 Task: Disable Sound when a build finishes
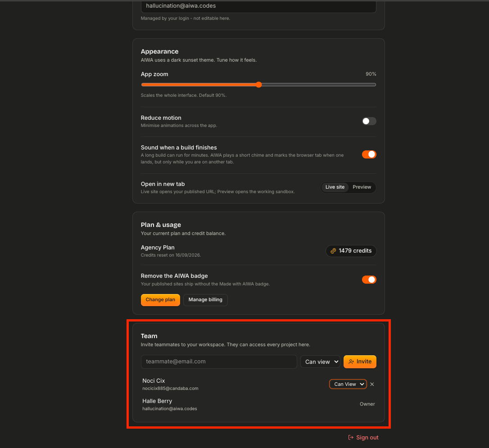(x=369, y=154)
